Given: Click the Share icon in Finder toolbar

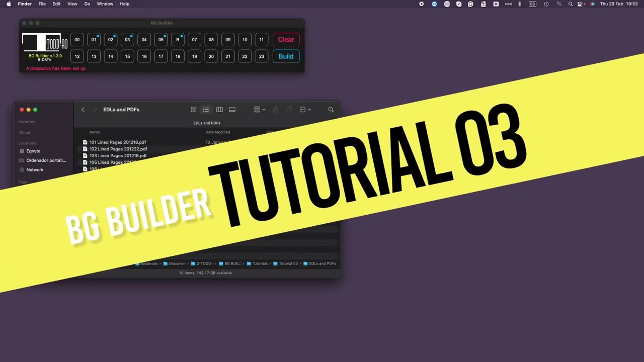Looking at the screenshot, I should tap(275, 110).
